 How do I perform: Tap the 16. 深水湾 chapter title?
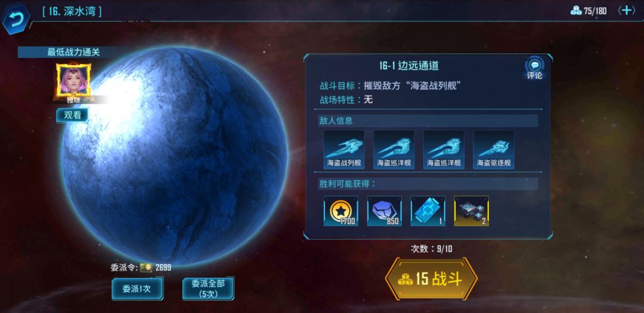(x=72, y=11)
